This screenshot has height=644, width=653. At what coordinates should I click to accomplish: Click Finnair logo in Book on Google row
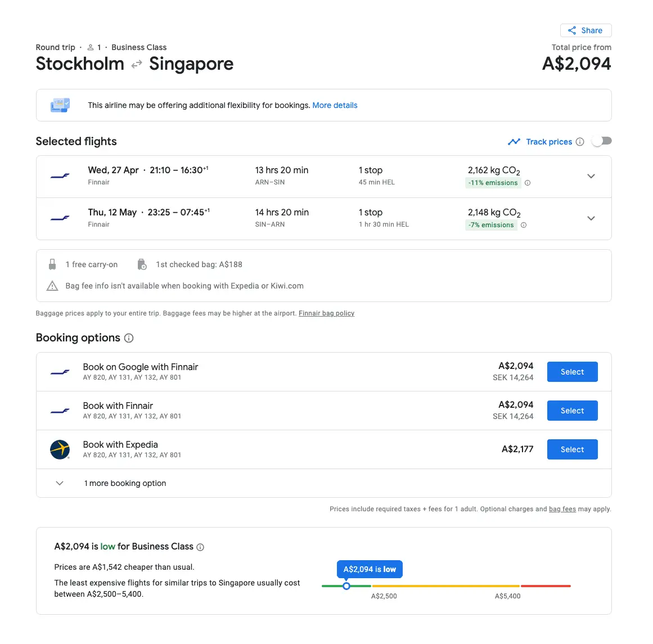click(x=60, y=372)
